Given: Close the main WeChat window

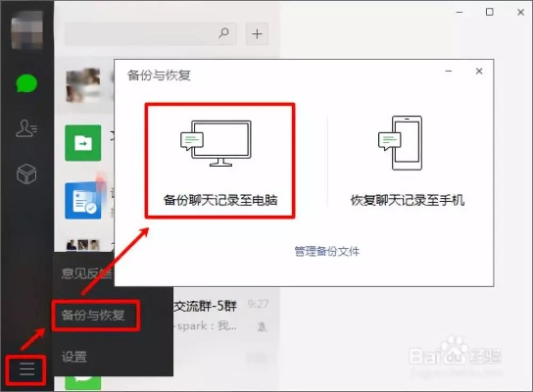Looking at the screenshot, I should pos(520,12).
